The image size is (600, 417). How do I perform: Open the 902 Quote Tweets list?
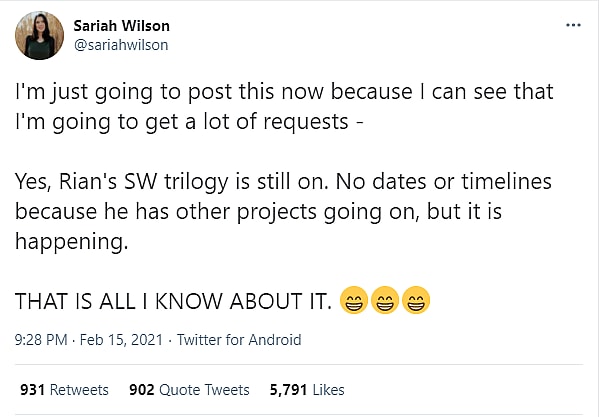tap(189, 389)
